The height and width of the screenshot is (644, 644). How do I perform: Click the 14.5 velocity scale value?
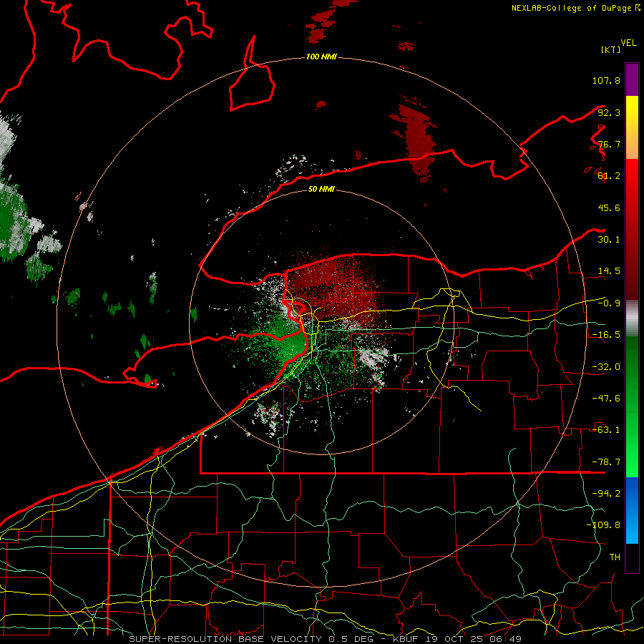[609, 271]
